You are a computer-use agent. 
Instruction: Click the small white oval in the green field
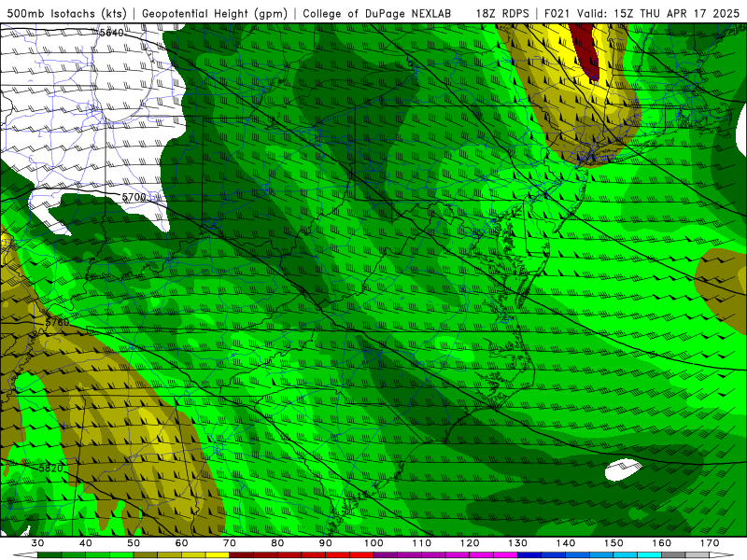pos(623,469)
